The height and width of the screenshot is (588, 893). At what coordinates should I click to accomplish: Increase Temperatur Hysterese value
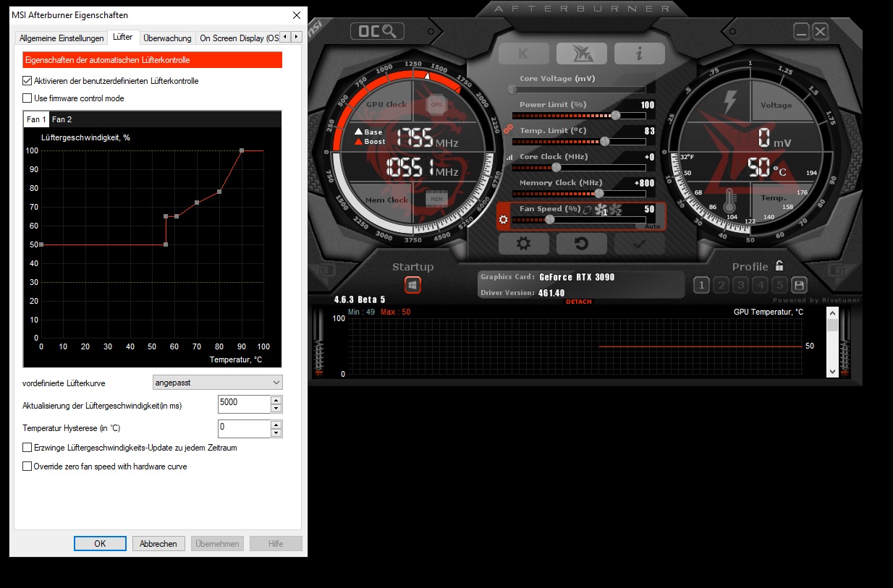tap(276, 425)
